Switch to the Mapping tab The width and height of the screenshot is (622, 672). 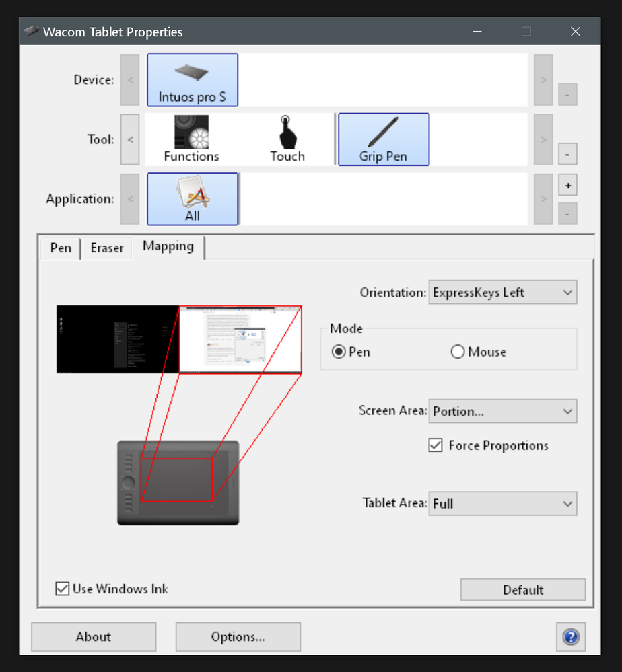(x=168, y=247)
